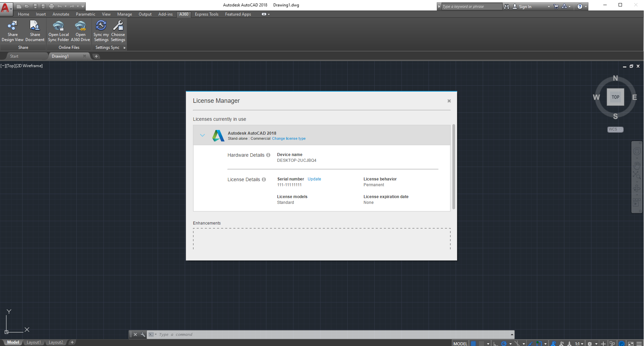The width and height of the screenshot is (644, 346).
Task: Click the Type a command input field
Action: point(334,334)
